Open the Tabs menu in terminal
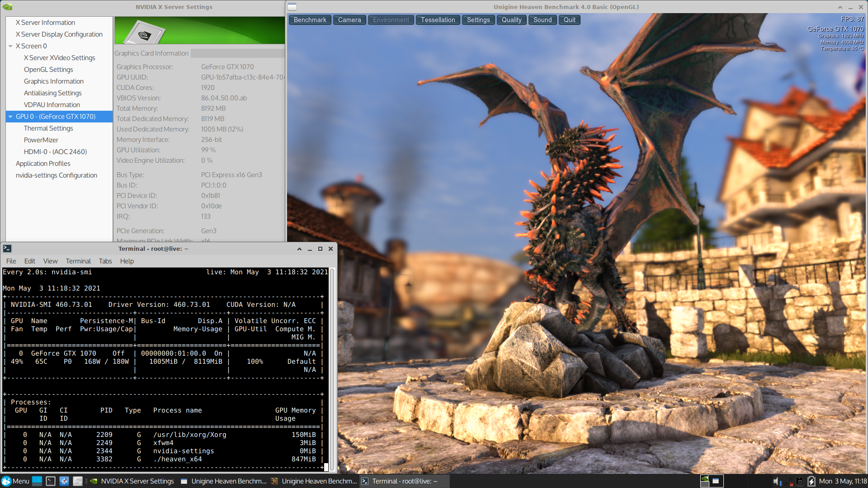 105,261
